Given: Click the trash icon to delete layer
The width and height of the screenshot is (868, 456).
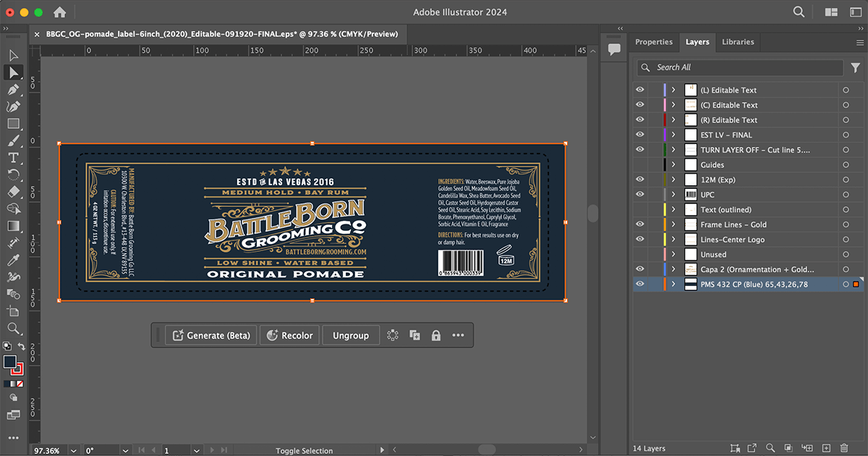Looking at the screenshot, I should tap(844, 449).
